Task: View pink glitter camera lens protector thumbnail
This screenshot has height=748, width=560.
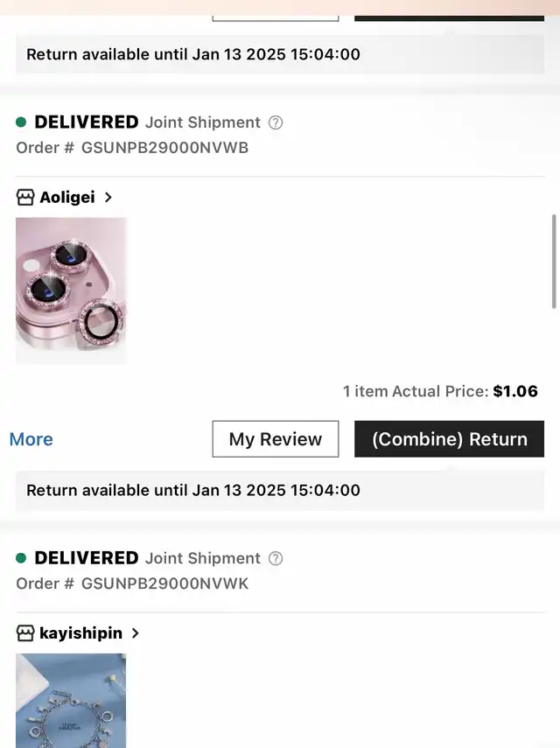Action: (72, 290)
